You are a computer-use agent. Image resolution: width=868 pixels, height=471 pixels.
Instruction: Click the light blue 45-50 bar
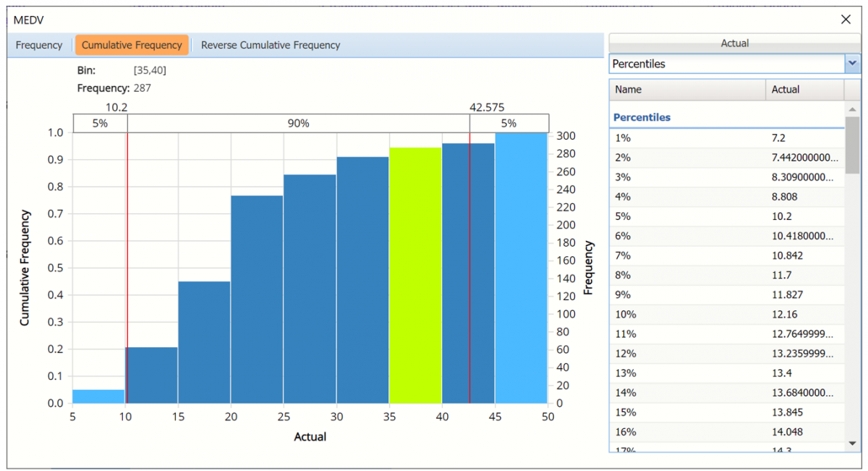(521, 268)
